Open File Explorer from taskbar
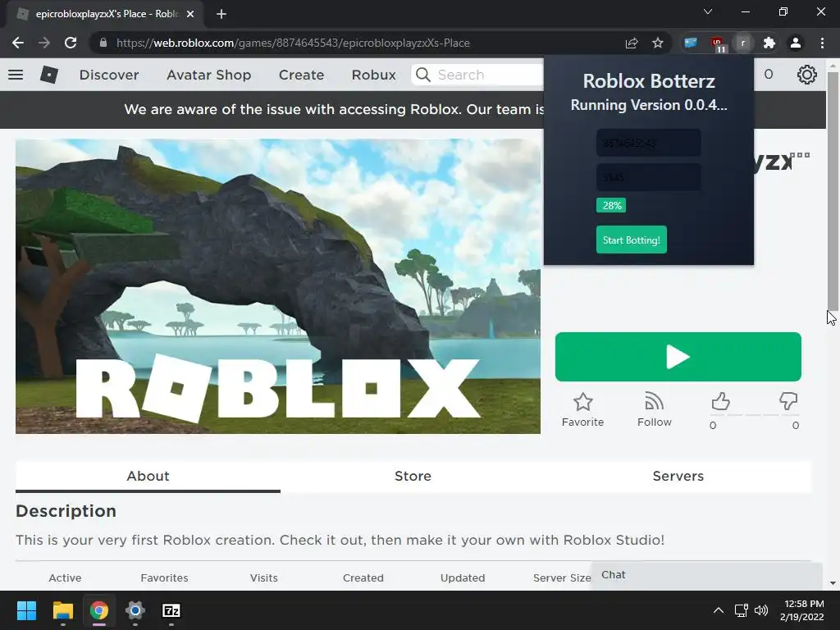Viewport: 840px width, 630px height. (x=62, y=610)
